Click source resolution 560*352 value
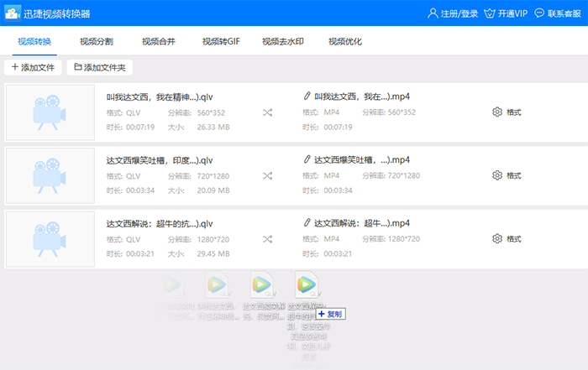Viewport: 588px width, 370px height. tap(211, 112)
